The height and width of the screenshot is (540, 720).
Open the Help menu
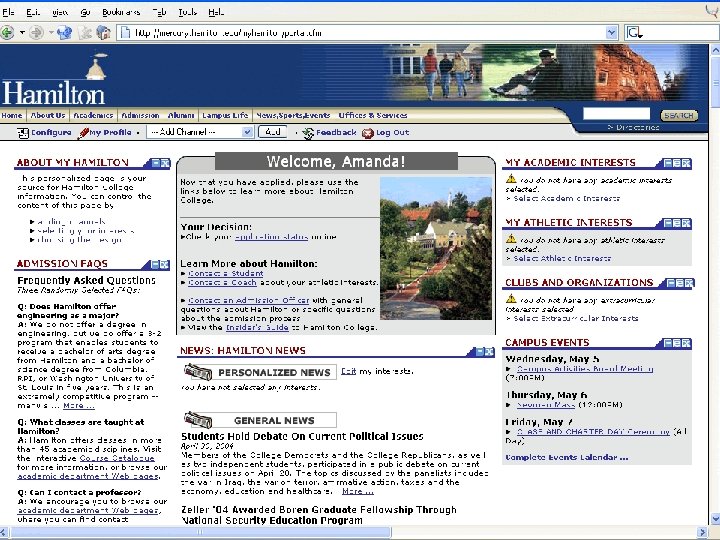(x=216, y=12)
